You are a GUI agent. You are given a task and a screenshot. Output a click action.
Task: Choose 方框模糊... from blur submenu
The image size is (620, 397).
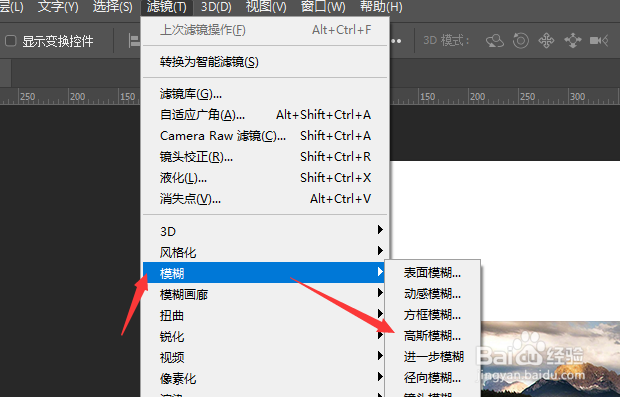pos(432,315)
